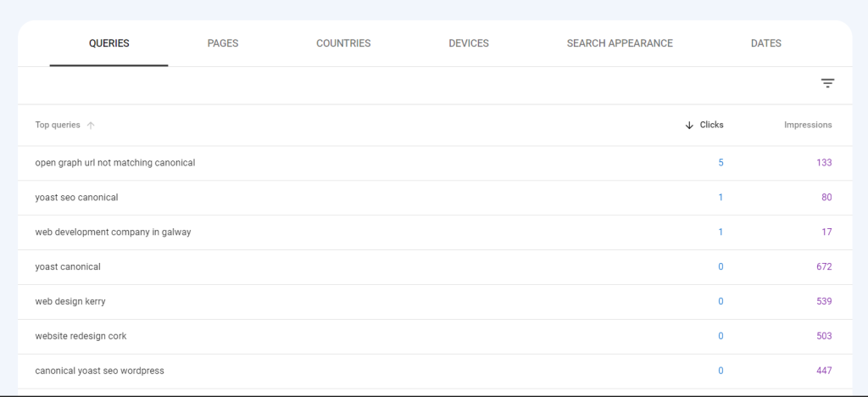This screenshot has width=868, height=397.
Task: Sort table by Clicks column header
Action: 711,126
